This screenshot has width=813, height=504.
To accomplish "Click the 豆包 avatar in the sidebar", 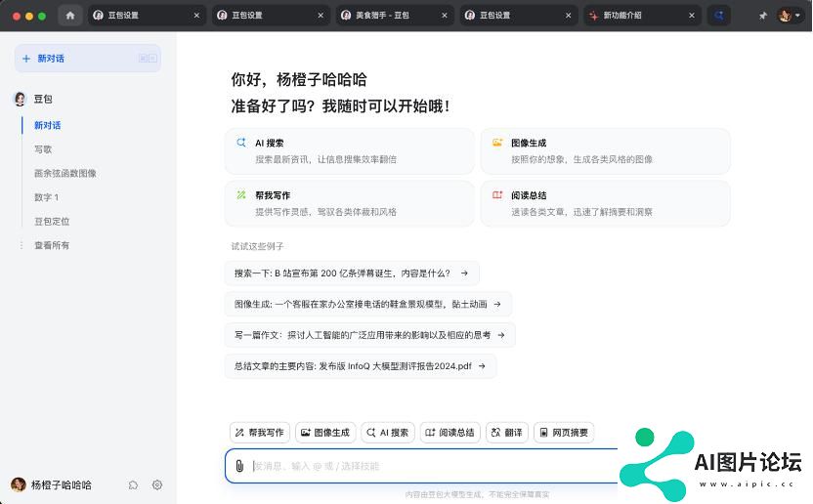I will click(20, 99).
